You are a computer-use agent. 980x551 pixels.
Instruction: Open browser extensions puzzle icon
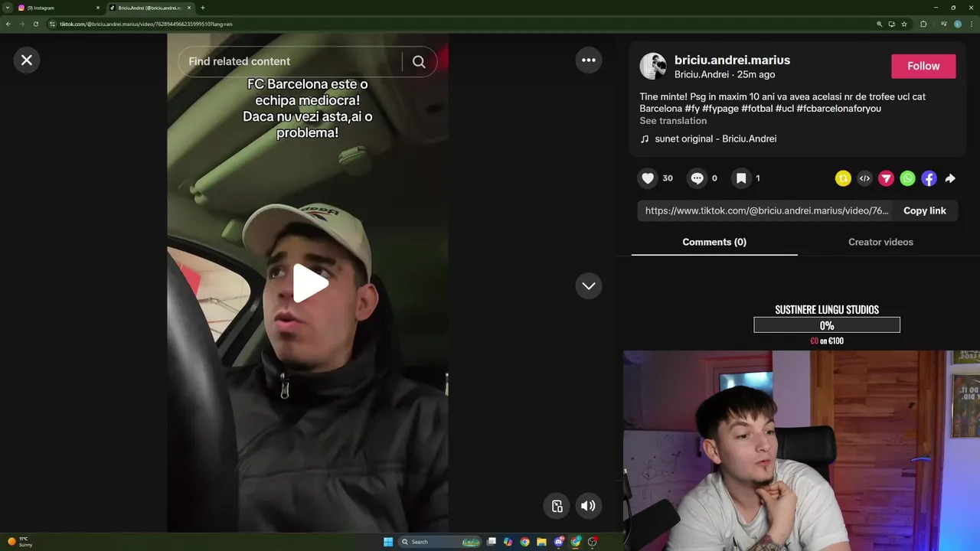click(x=923, y=24)
